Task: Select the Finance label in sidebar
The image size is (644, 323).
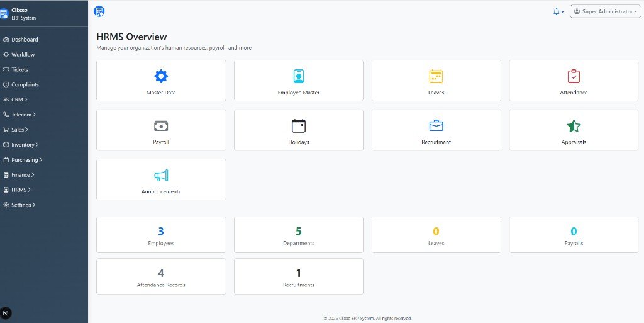Action: 21,174
